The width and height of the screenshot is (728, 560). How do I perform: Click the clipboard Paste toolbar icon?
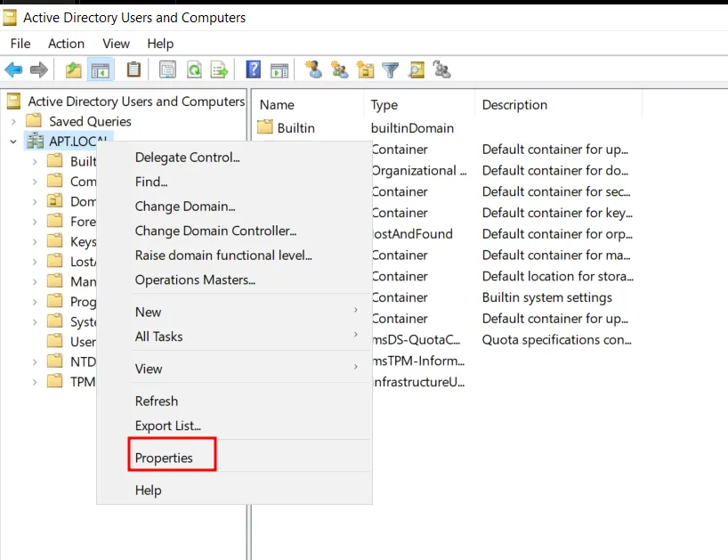133,69
